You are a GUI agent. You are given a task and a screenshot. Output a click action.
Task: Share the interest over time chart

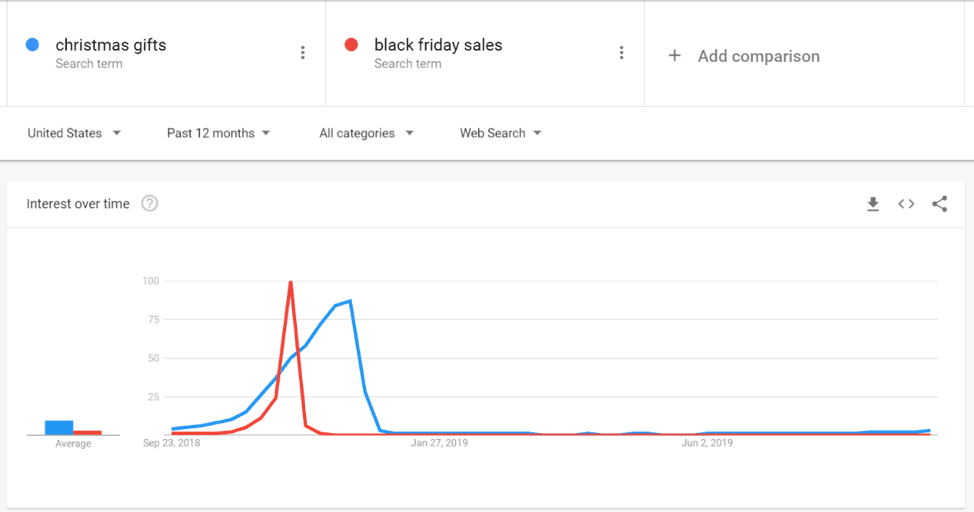tap(940, 204)
